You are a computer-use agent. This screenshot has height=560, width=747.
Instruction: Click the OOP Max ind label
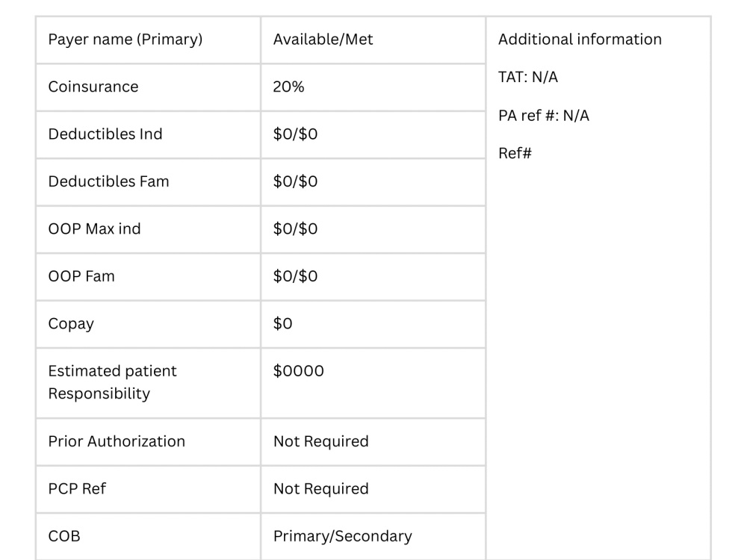point(94,228)
